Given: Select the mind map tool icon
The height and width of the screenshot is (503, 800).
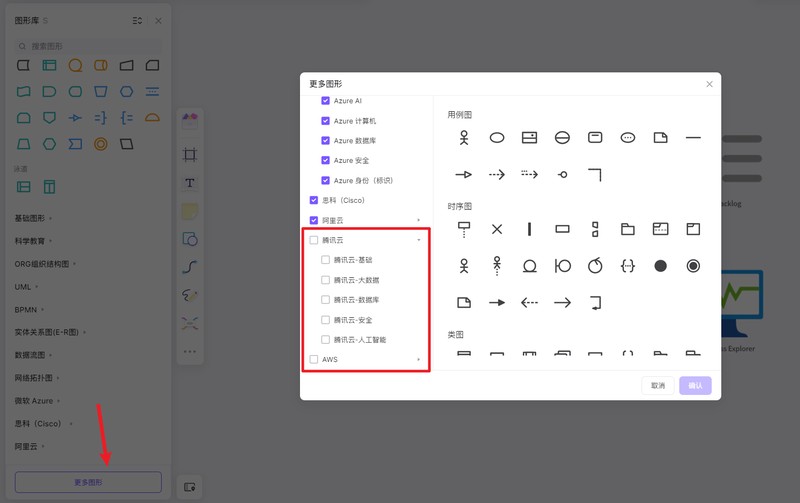Looking at the screenshot, I should (x=190, y=323).
